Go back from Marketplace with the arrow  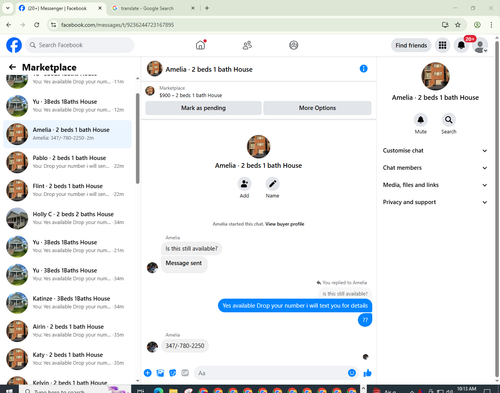tap(13, 67)
